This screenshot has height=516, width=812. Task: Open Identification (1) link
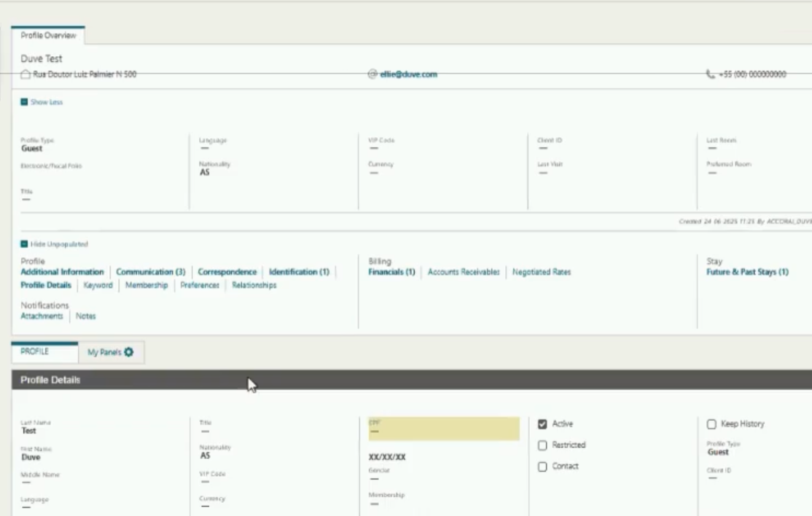point(300,272)
